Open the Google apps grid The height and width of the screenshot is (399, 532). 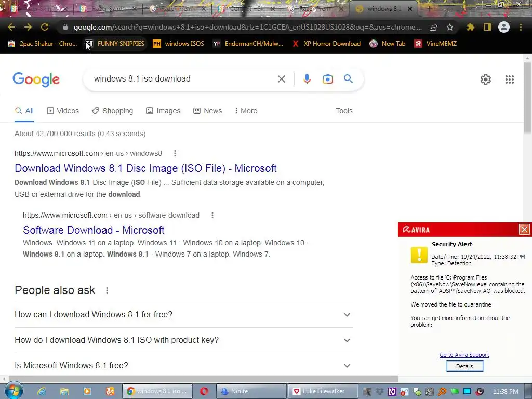509,79
